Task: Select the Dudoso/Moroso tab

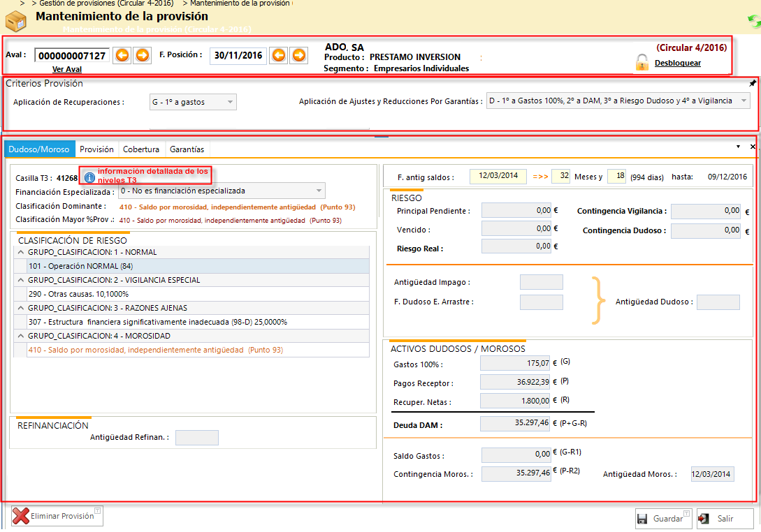Action: (x=39, y=149)
